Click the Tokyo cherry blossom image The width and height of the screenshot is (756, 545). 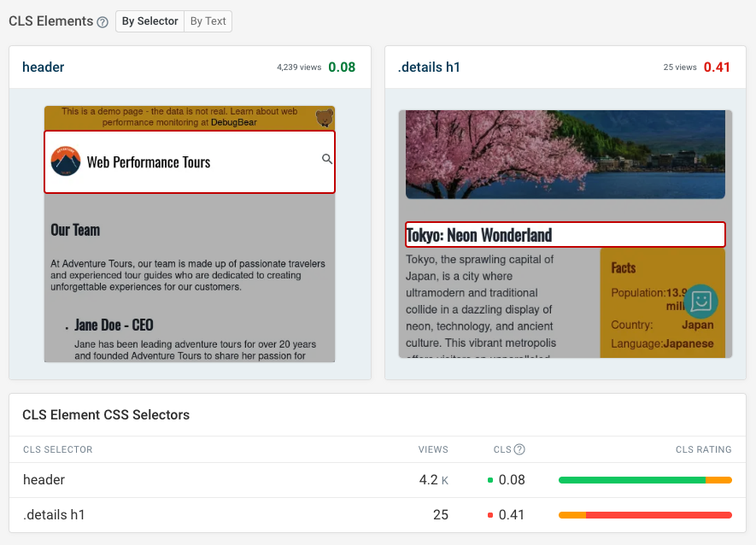[565, 155]
